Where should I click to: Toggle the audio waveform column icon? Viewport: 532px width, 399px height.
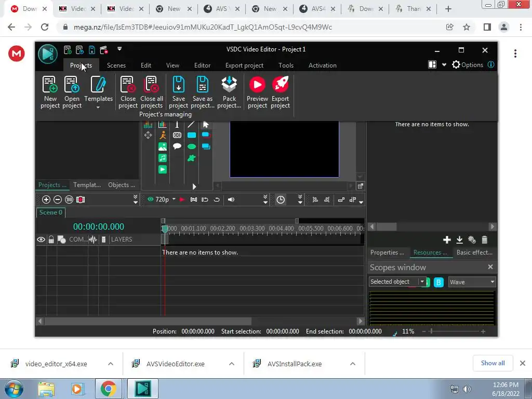92,240
